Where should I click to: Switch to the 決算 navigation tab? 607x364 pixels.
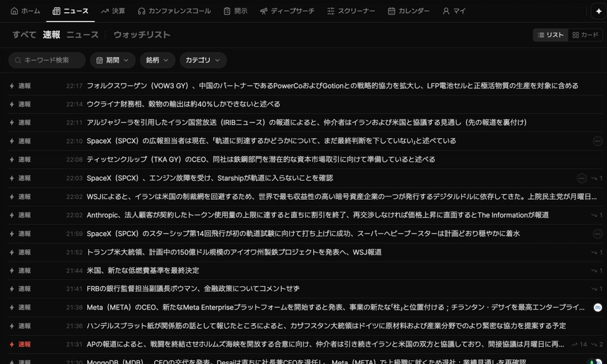113,11
